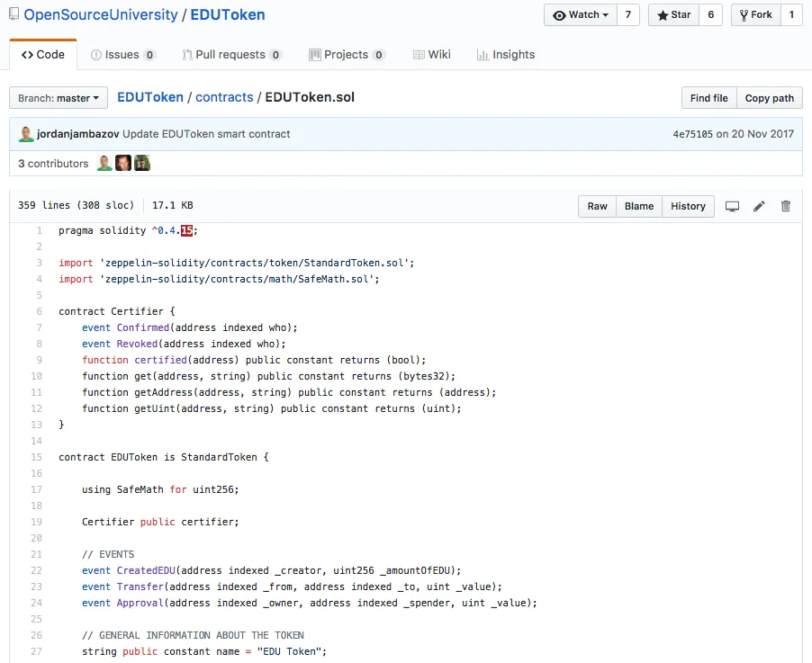
Task: Select line number 17
Action: tap(36, 489)
